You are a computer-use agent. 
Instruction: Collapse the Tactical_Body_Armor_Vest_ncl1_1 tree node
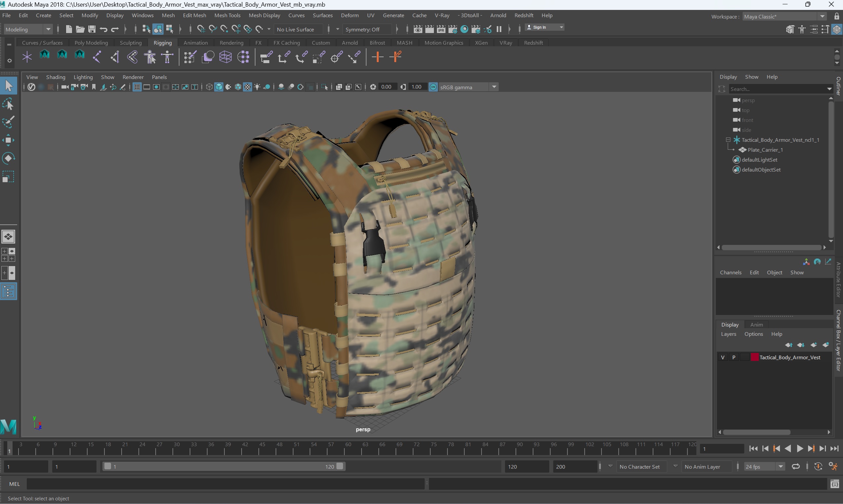tap(728, 140)
